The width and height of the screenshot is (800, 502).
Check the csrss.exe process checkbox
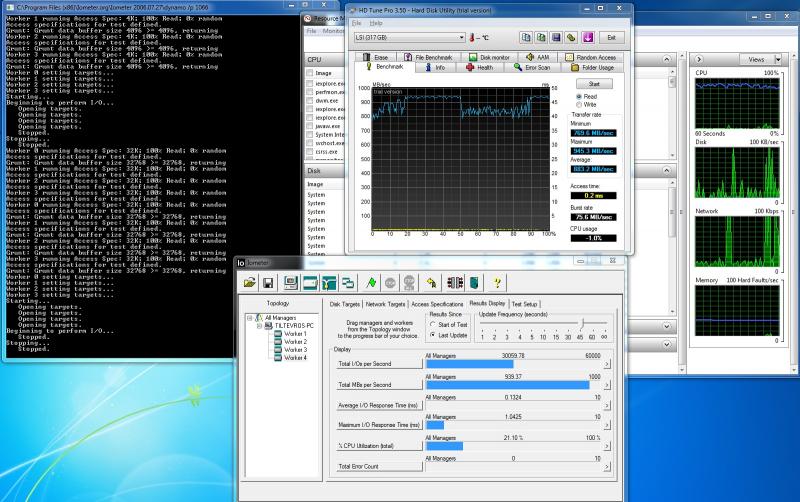(310, 152)
